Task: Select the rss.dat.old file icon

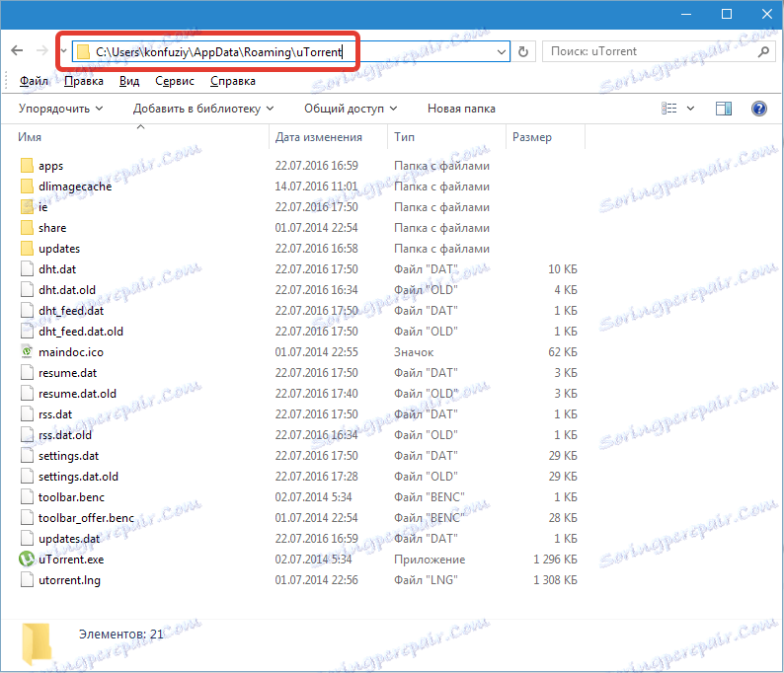Action: point(27,434)
